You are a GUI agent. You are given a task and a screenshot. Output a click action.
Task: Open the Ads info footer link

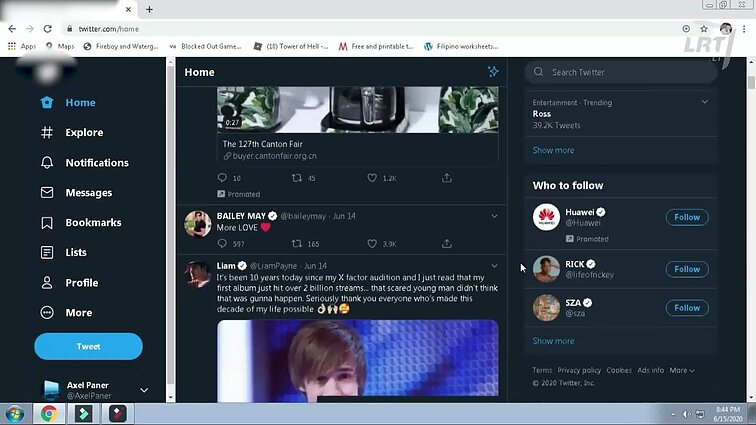[650, 370]
